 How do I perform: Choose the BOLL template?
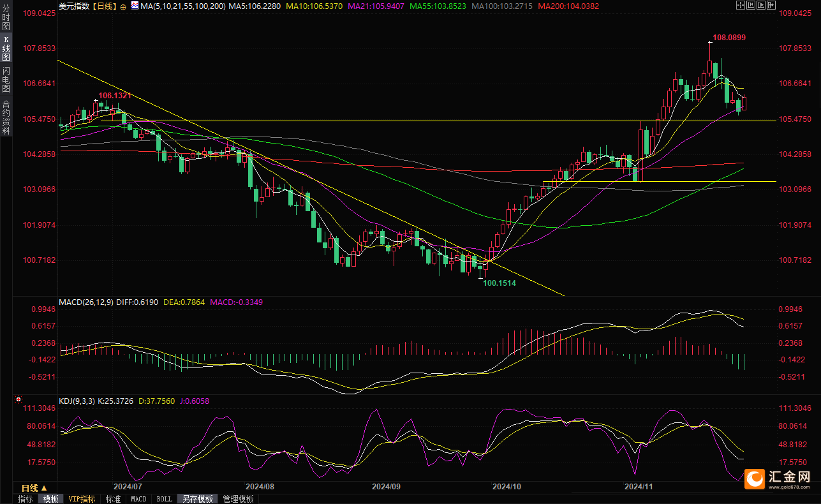coord(164,499)
